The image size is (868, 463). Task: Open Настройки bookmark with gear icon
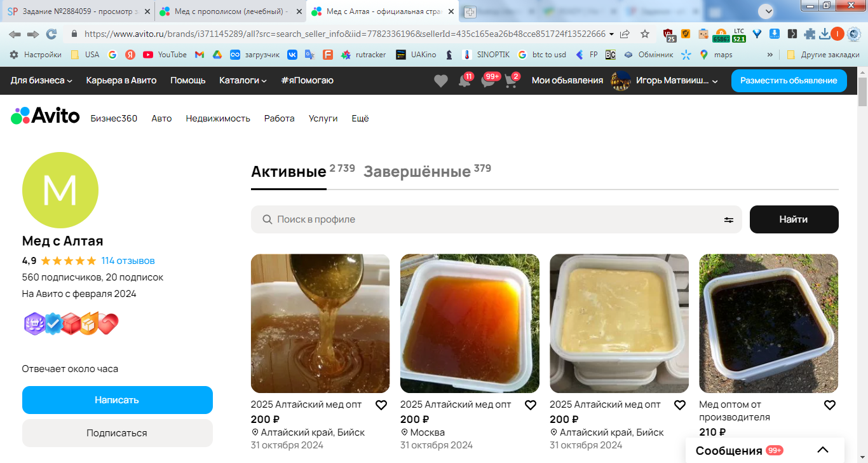tap(36, 55)
